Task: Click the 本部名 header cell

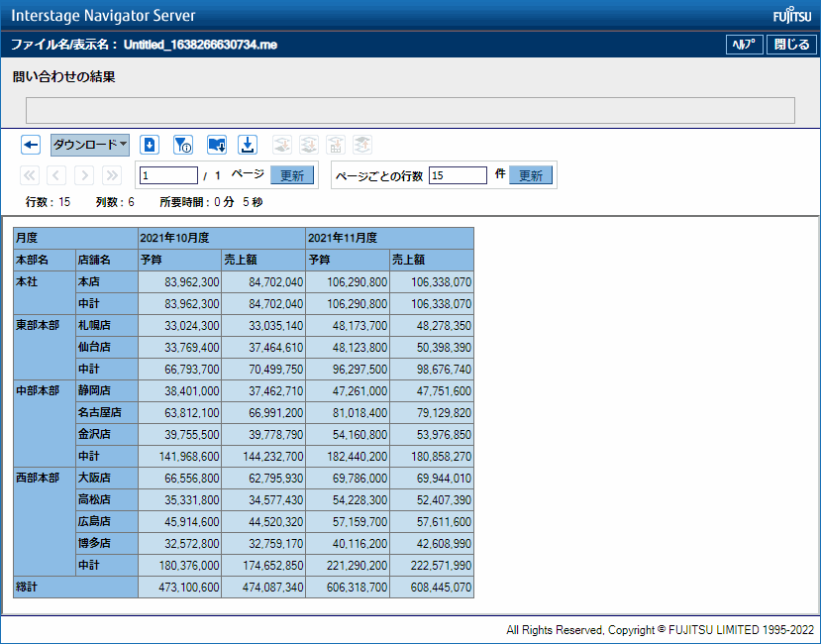Action: click(45, 260)
